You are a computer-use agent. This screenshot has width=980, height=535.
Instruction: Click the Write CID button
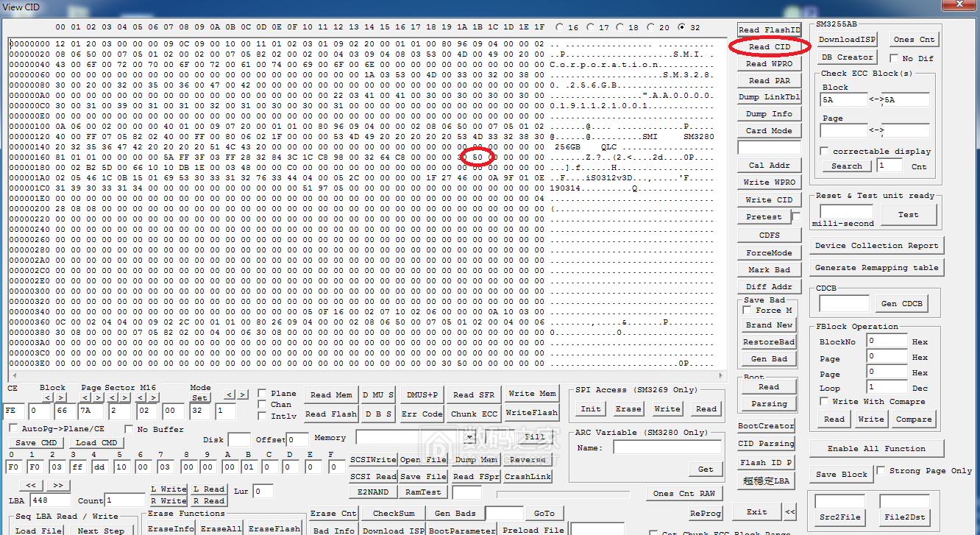click(x=770, y=199)
